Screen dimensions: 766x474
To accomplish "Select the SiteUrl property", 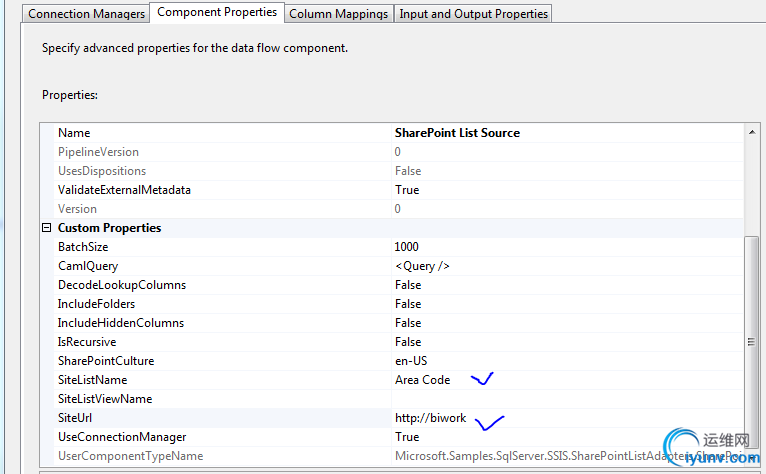I will click(x=75, y=418).
